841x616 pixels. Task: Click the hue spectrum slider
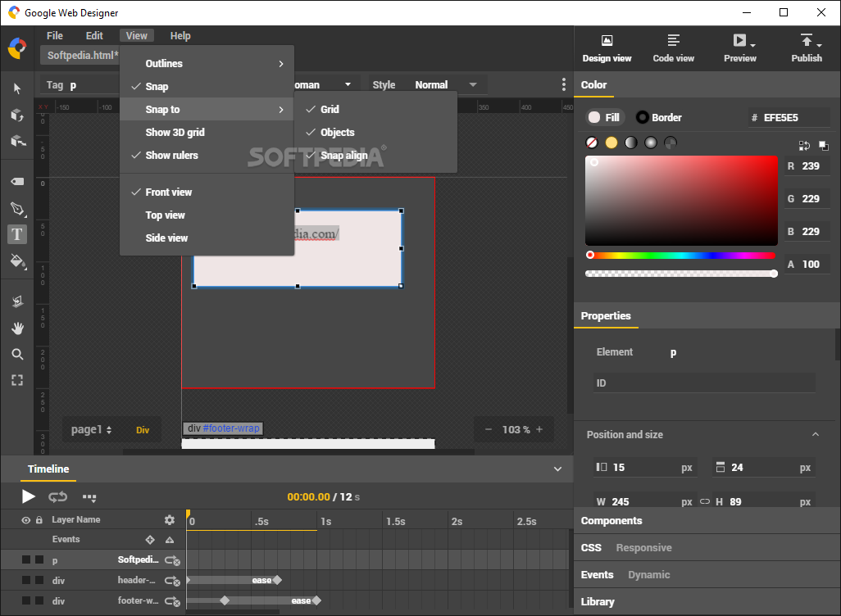(681, 256)
